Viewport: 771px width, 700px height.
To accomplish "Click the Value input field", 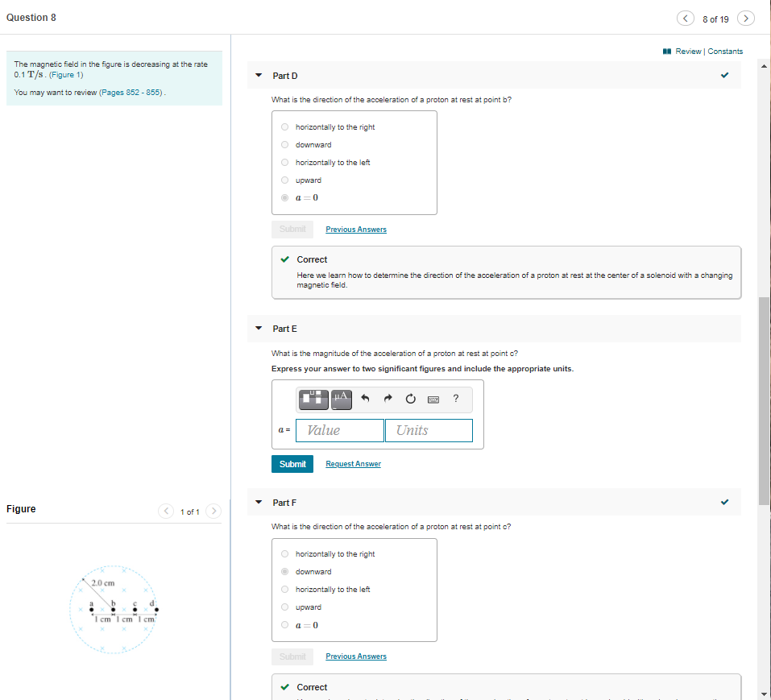I will [340, 431].
